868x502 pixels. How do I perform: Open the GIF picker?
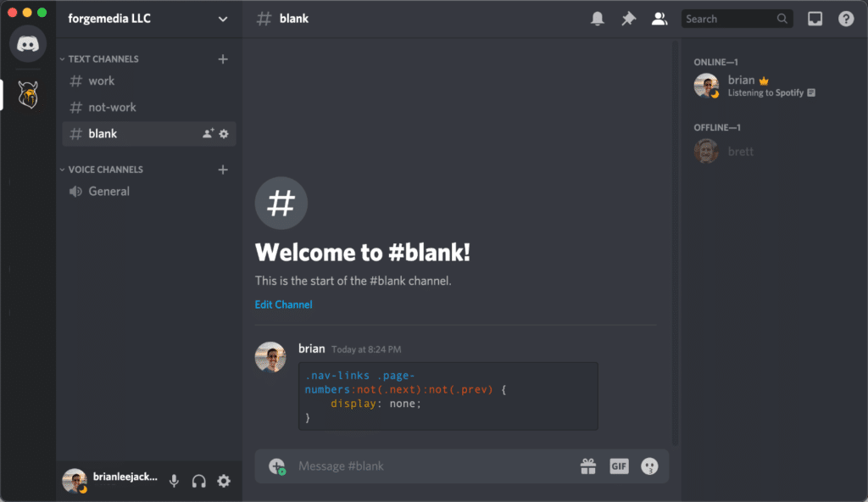click(619, 466)
